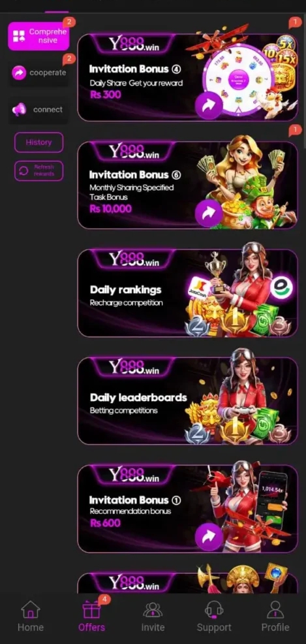The image size is (306, 644).
Task: Open the History button
Action: 39,142
